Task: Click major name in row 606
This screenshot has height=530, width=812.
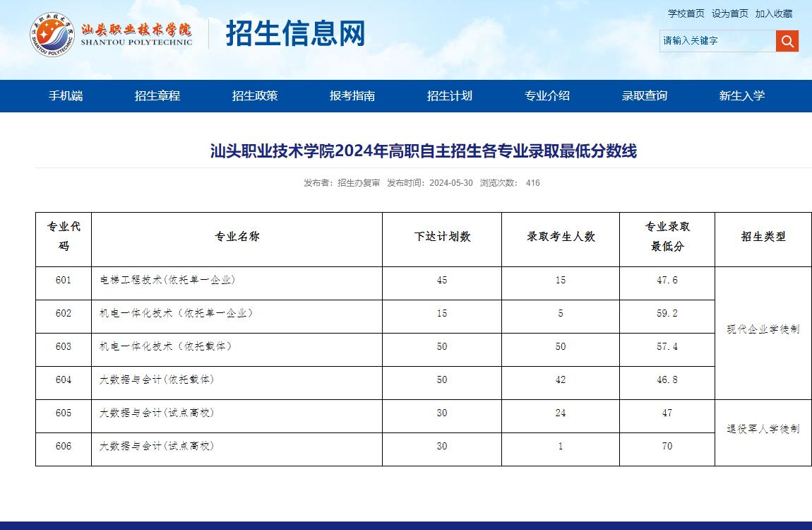Action: click(x=157, y=446)
